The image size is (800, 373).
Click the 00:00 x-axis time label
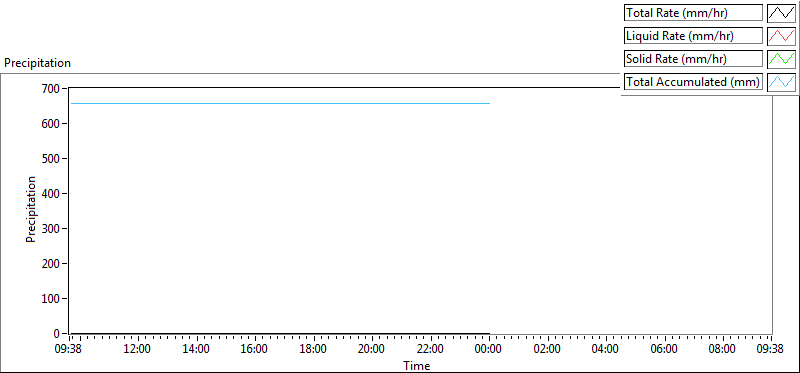[489, 350]
